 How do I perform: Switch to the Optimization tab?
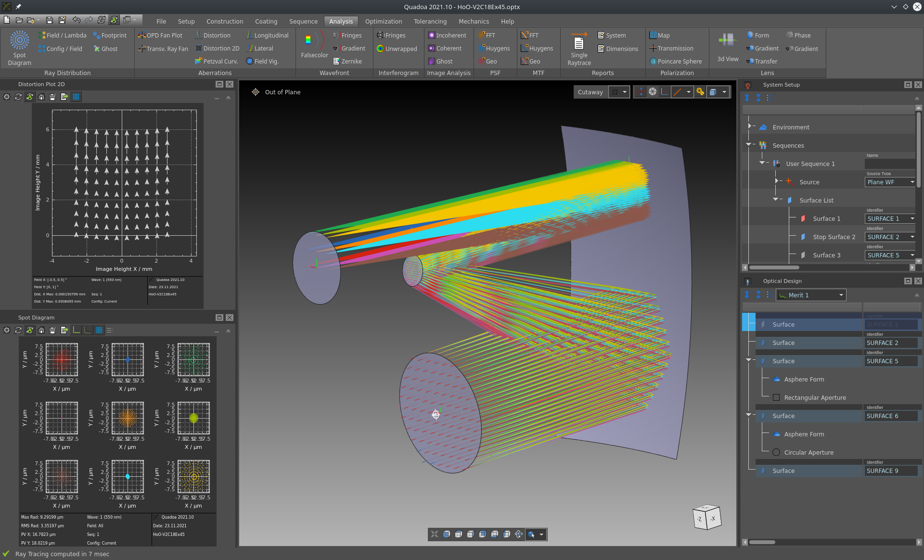tap(384, 21)
